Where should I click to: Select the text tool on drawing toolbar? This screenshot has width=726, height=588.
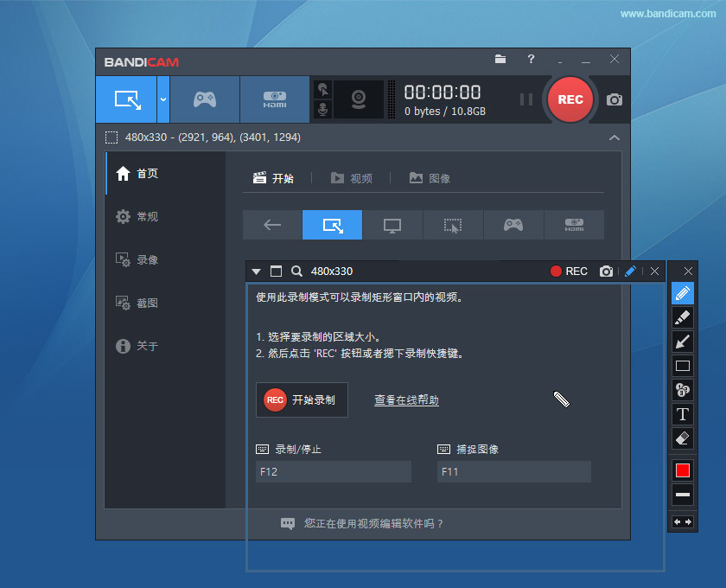[x=682, y=414]
